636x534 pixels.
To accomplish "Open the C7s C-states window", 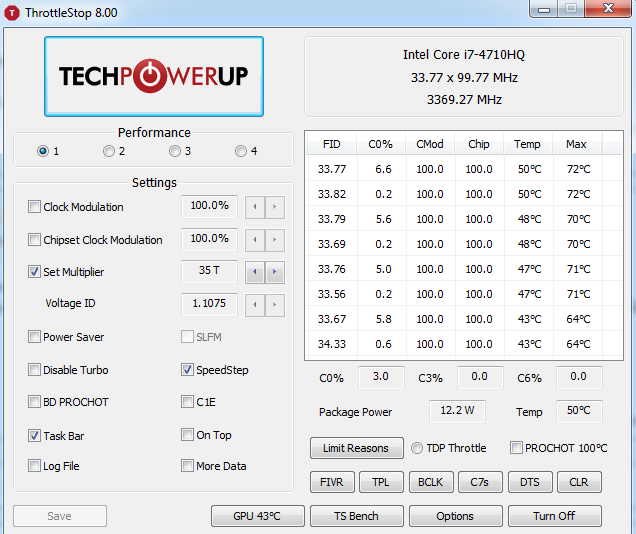I will pyautogui.click(x=480, y=482).
